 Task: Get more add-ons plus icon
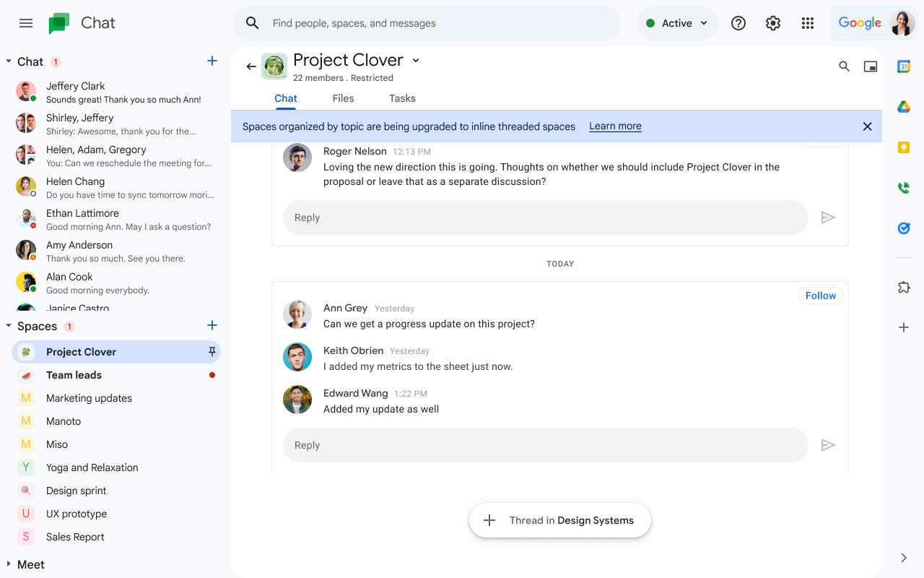pos(904,327)
